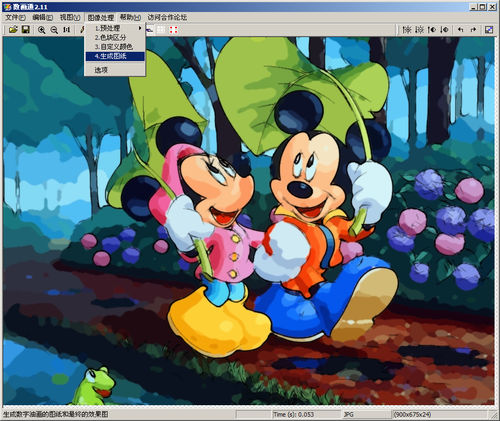This screenshot has width=500, height=421.
Task: Choose 2.色块区分 from the menu
Action: (x=115, y=37)
